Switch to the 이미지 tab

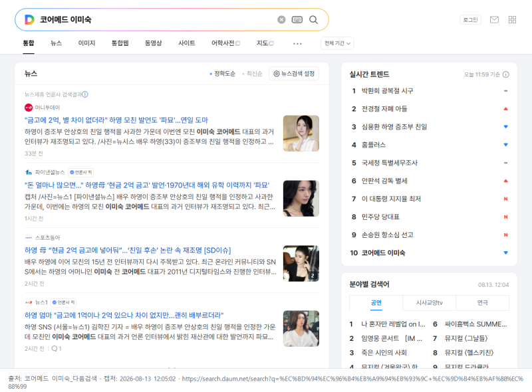(87, 43)
